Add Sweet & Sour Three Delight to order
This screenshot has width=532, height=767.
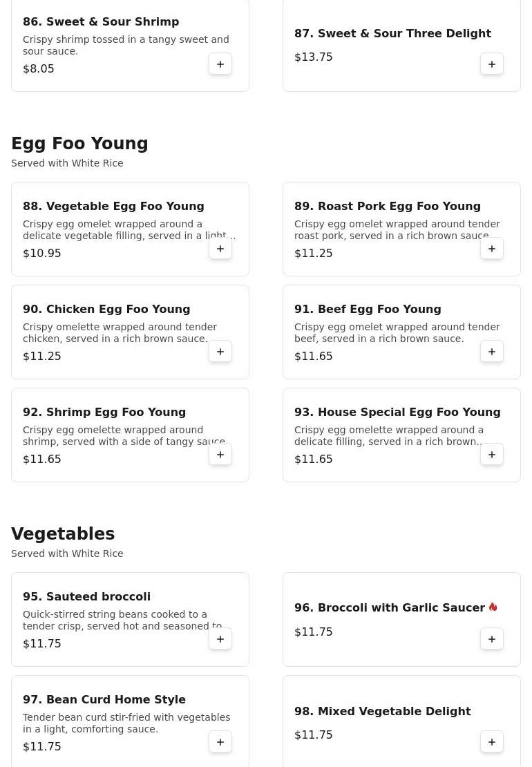[x=492, y=64]
